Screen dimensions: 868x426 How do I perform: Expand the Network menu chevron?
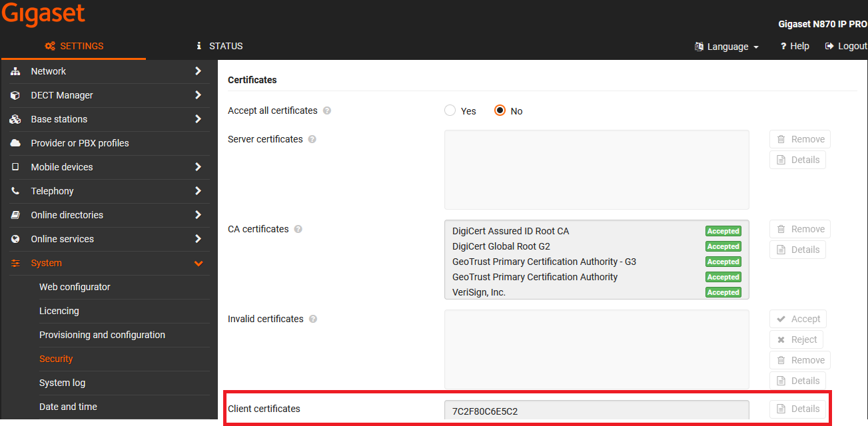point(198,71)
